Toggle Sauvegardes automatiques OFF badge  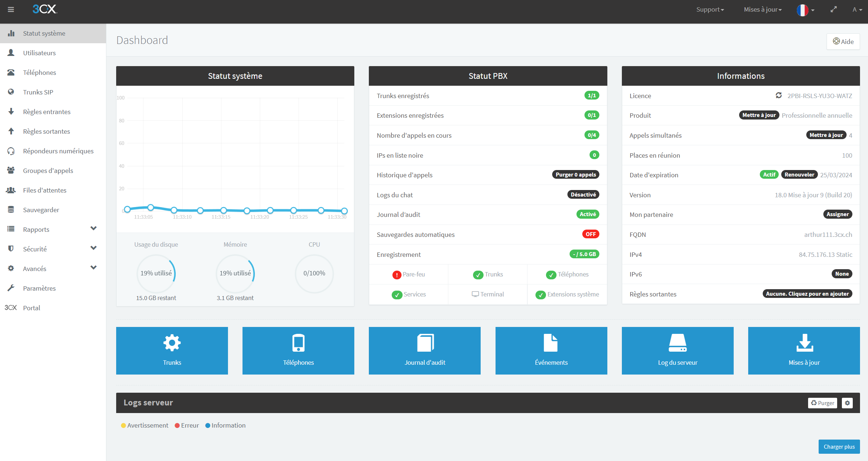pyautogui.click(x=591, y=234)
